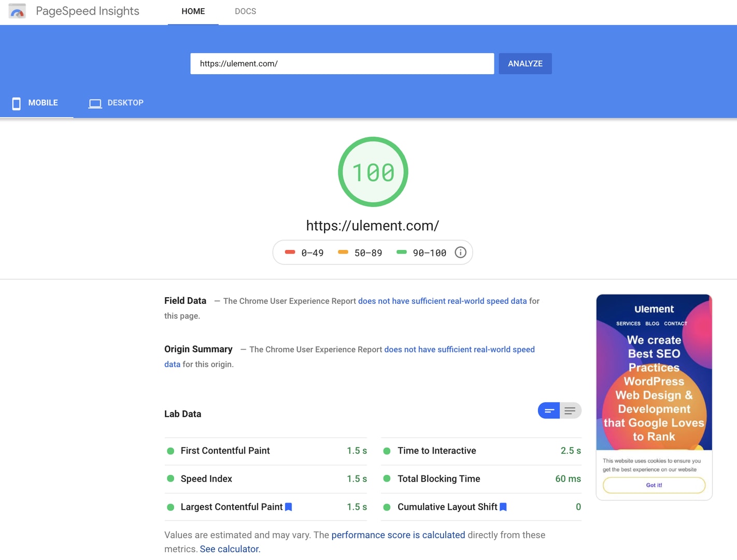The height and width of the screenshot is (560, 737).
Task: Open the HOME tab
Action: pos(193,11)
